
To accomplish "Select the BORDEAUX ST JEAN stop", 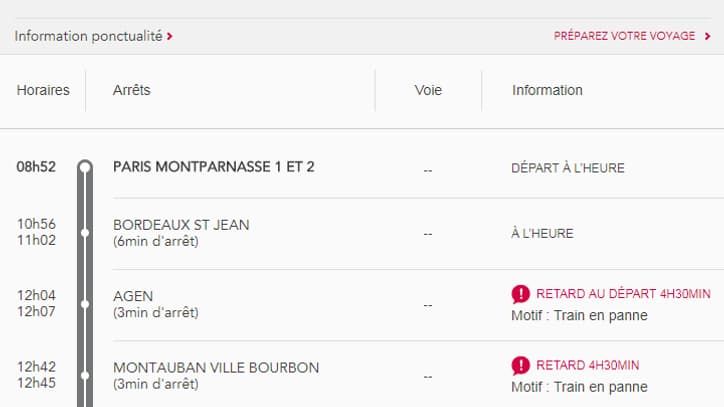I will click(181, 225).
